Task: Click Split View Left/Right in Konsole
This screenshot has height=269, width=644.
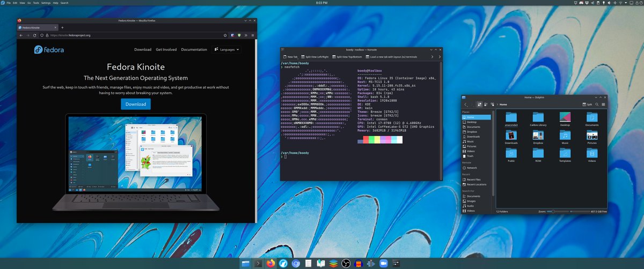Action: [x=315, y=56]
